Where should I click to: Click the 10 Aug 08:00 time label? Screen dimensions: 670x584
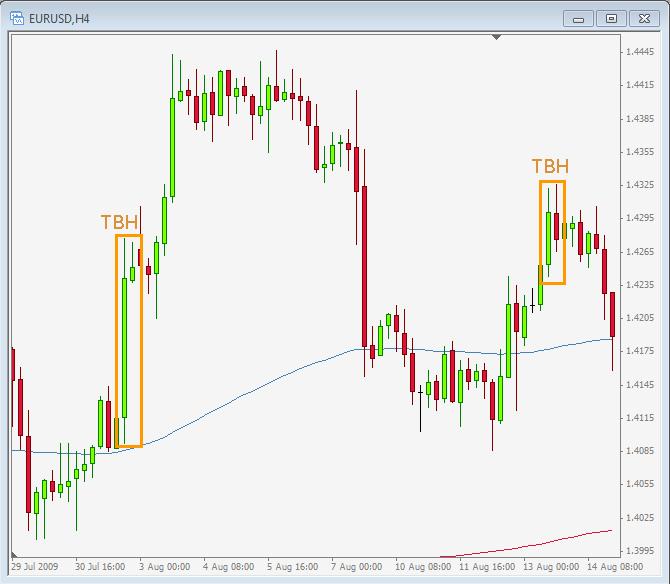423,566
